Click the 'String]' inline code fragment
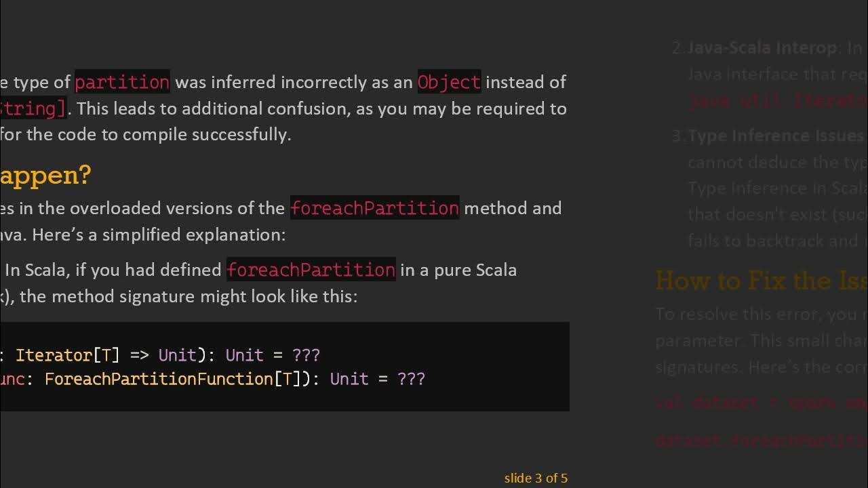This screenshot has width=868, height=488. [33, 108]
